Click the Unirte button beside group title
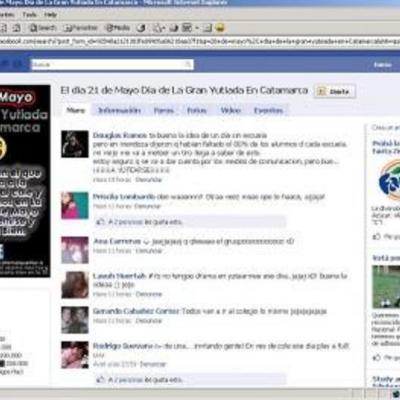 pos(335,91)
